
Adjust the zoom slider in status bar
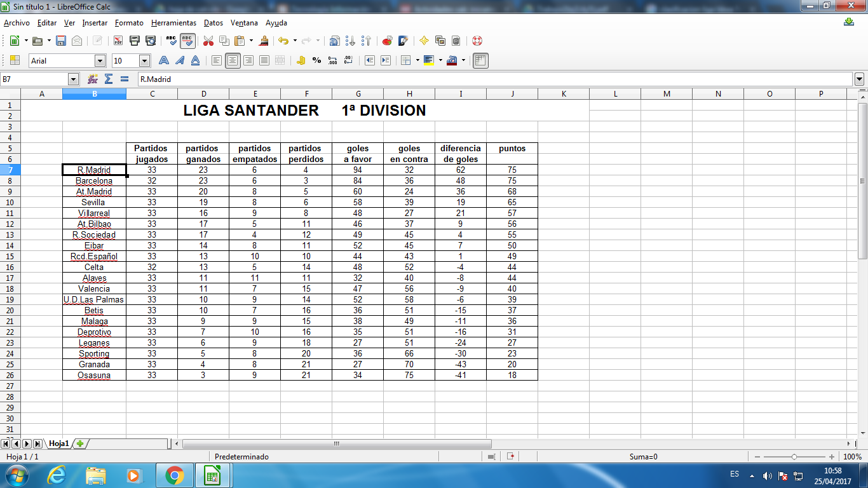pyautogui.click(x=794, y=457)
